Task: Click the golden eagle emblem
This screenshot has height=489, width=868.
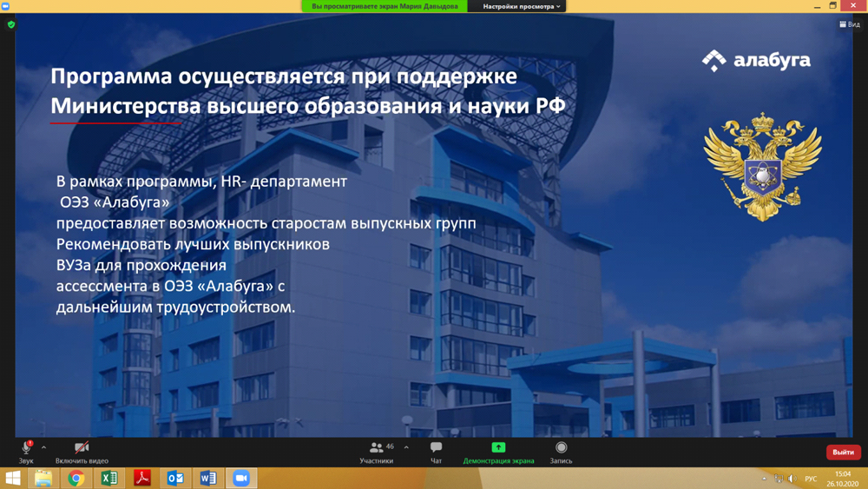Action: coord(763,167)
